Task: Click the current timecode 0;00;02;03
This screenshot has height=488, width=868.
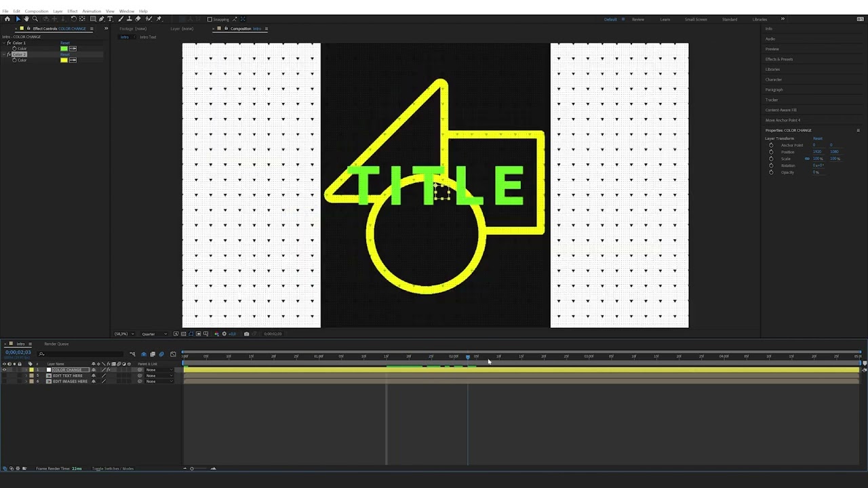Action: (x=18, y=352)
